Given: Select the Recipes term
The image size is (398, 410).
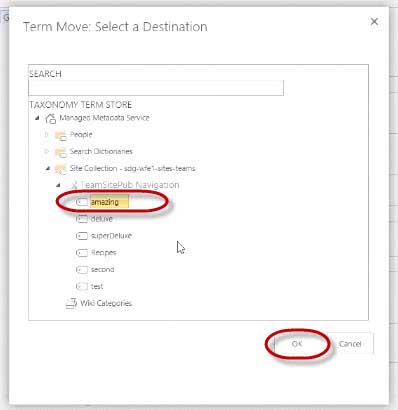Looking at the screenshot, I should 104,253.
